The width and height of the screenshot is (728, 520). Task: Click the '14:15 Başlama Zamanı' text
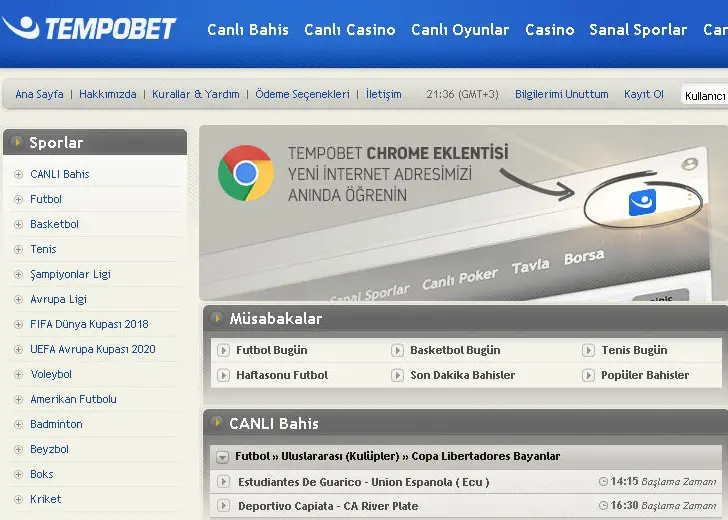663,481
